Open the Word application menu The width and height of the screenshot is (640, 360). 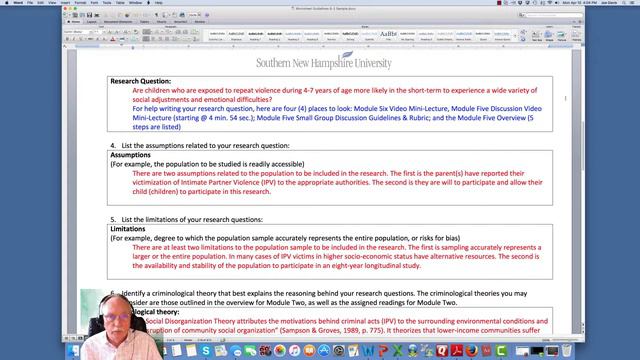[18, 2]
